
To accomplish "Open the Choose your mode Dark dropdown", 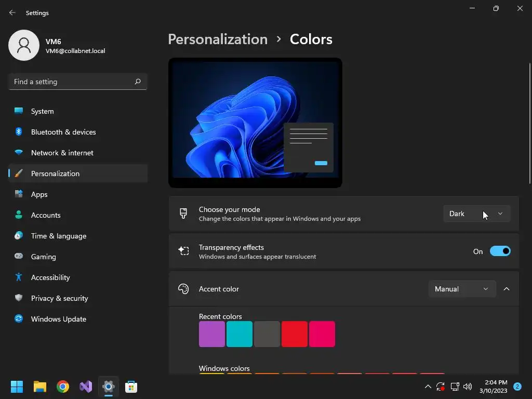I will (477, 214).
